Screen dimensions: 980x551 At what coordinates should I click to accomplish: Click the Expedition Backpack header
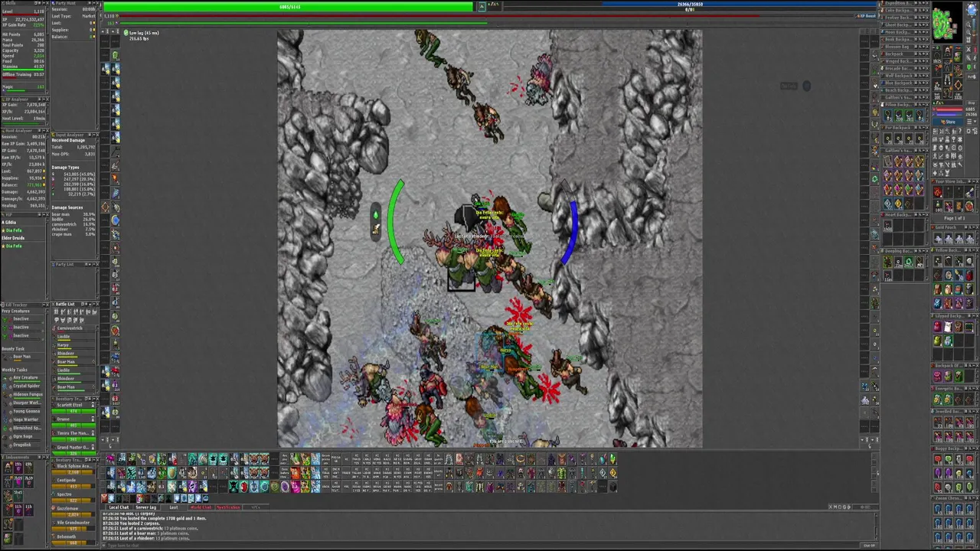tap(903, 4)
